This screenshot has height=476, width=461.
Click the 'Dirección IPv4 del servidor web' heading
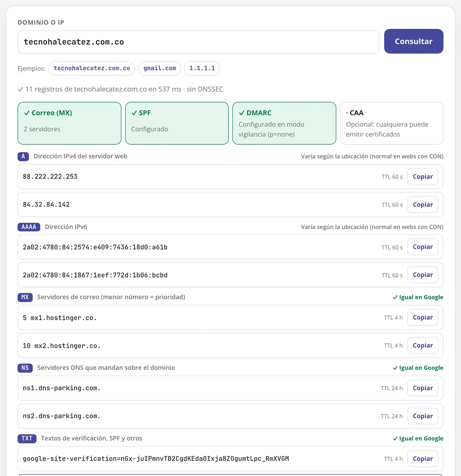(80, 156)
